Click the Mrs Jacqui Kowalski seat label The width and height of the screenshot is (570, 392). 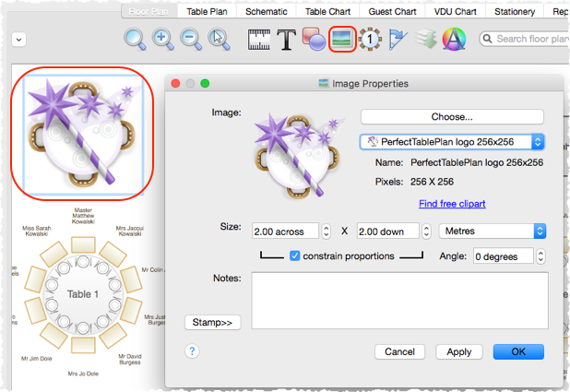[130, 231]
